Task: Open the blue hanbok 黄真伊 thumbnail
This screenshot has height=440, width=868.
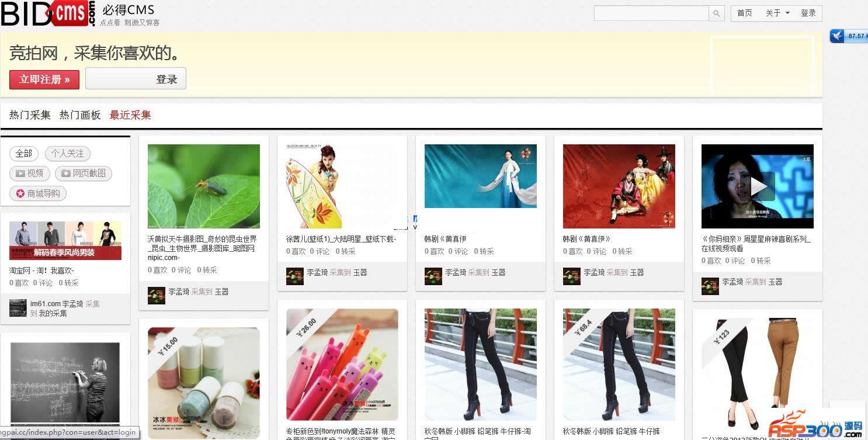Action: point(481,176)
